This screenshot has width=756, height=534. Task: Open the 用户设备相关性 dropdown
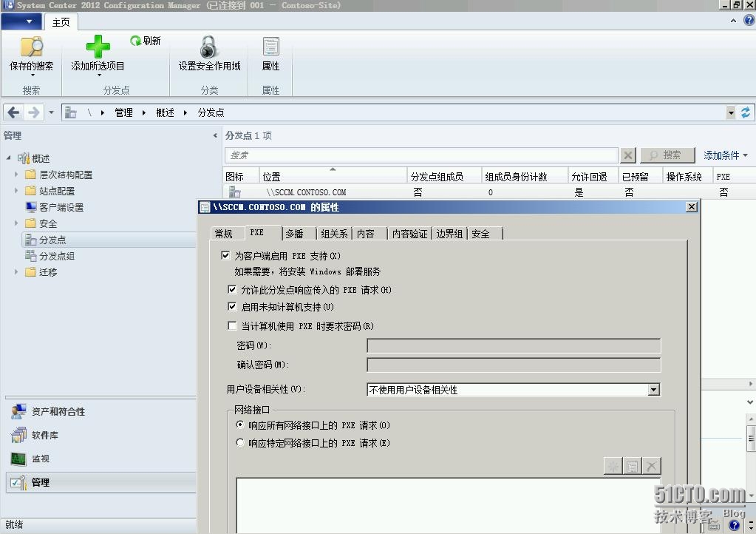click(x=654, y=389)
